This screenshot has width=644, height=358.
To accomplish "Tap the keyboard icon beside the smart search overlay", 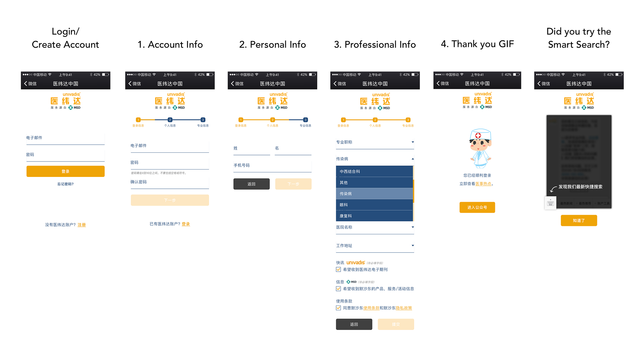I will tap(550, 203).
